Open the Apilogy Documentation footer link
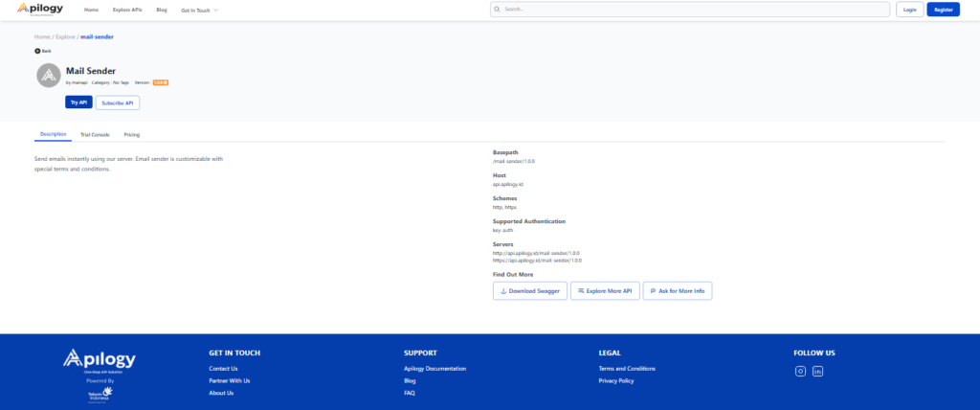Viewport: 980px width, 410px height. 434,368
